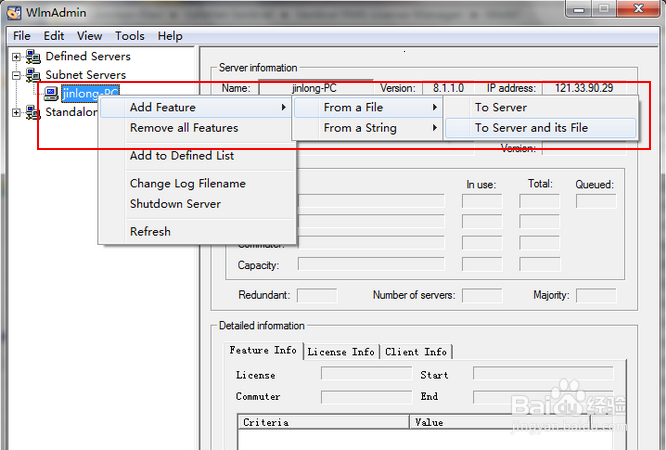Select To Server option
Screen dimensions: 666x450
pos(540,108)
